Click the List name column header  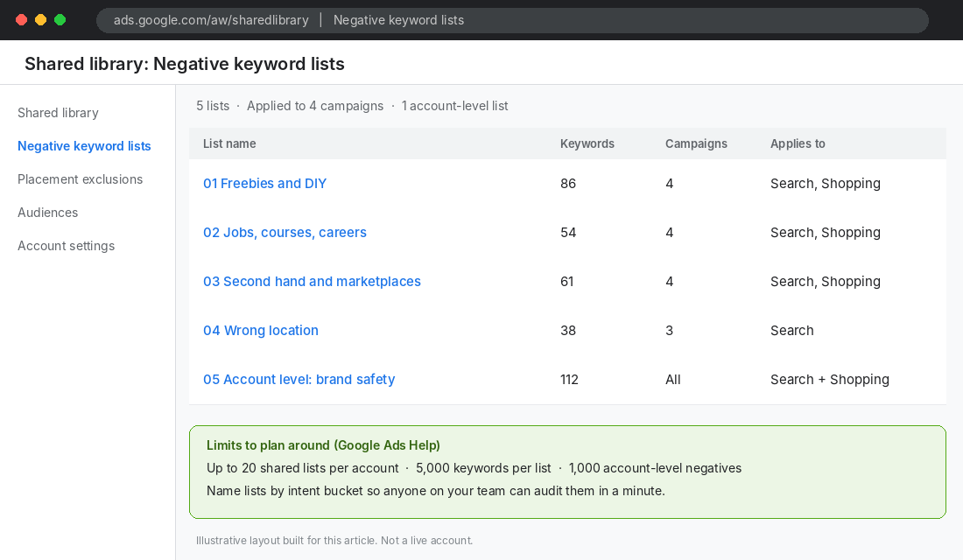click(x=229, y=143)
